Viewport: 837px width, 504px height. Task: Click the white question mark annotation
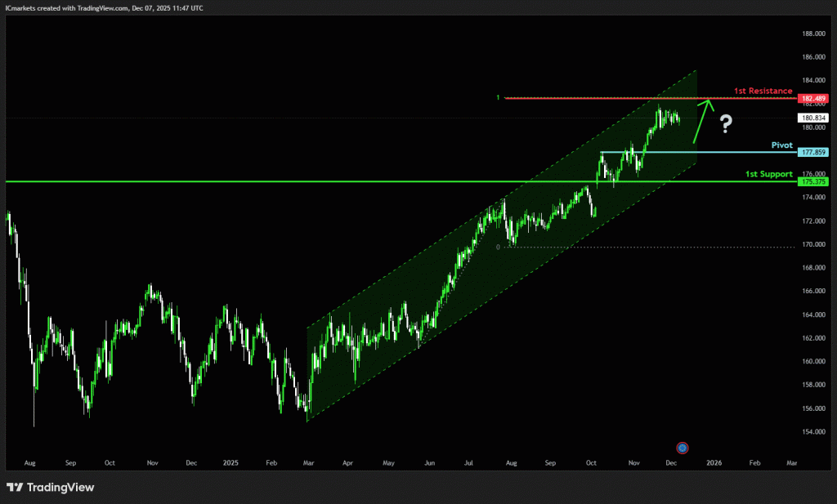[725, 124]
